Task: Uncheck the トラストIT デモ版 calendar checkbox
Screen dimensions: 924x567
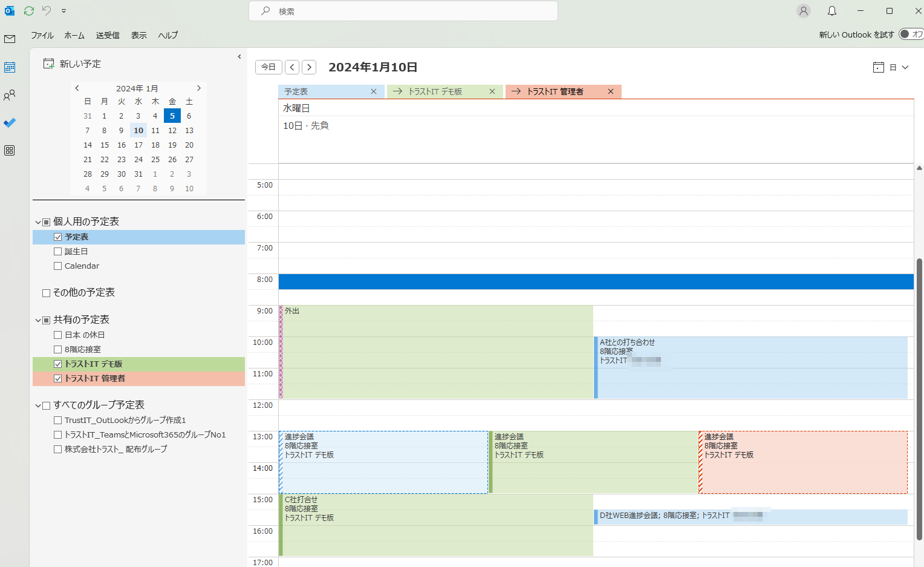Action: tap(58, 364)
